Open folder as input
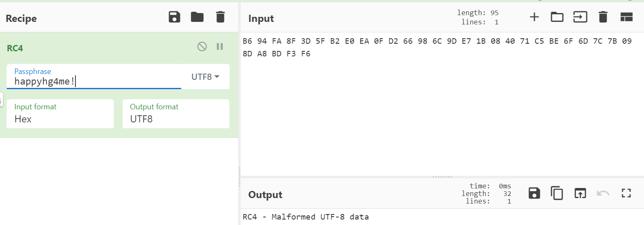The width and height of the screenshot is (644, 225). coord(557,17)
